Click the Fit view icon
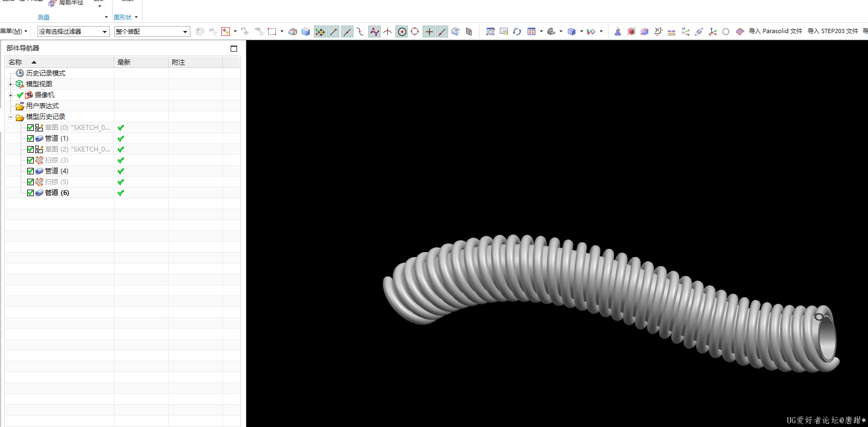 click(491, 32)
